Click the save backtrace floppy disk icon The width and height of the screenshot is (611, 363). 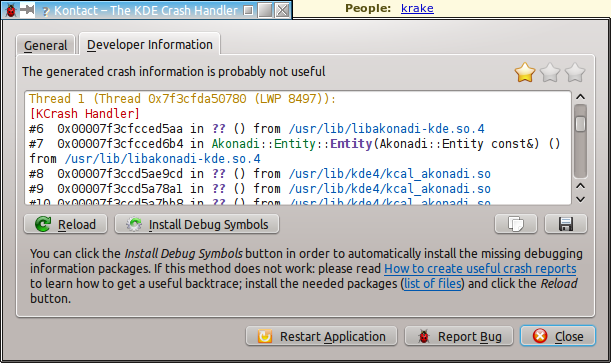coord(566,224)
